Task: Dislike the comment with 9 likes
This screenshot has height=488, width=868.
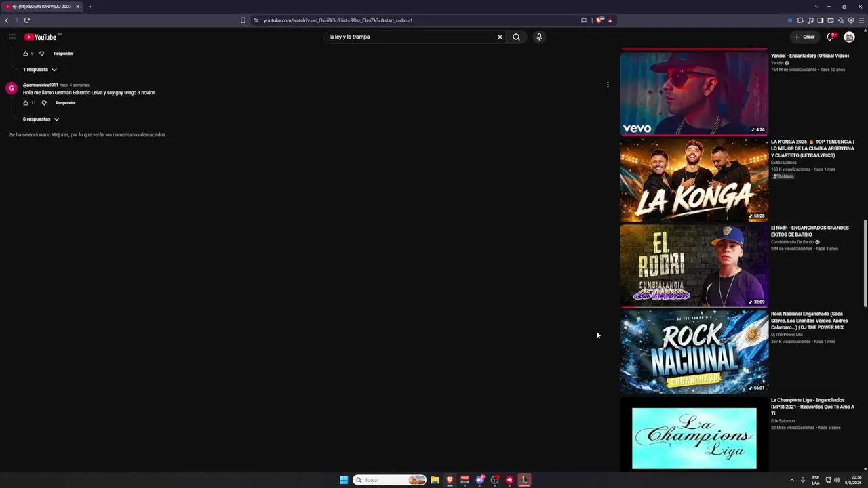Action: coord(41,54)
